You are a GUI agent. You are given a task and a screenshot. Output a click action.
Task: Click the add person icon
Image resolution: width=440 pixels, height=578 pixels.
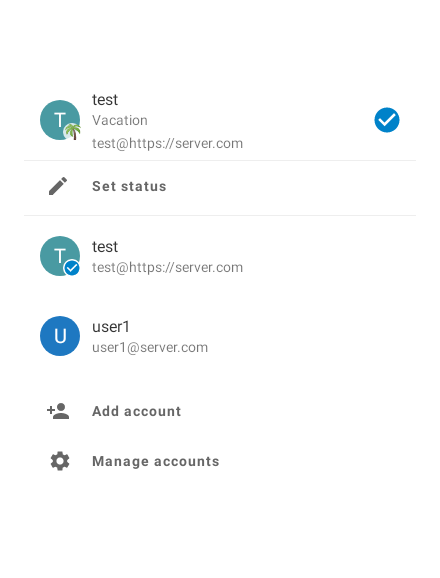coord(58,411)
